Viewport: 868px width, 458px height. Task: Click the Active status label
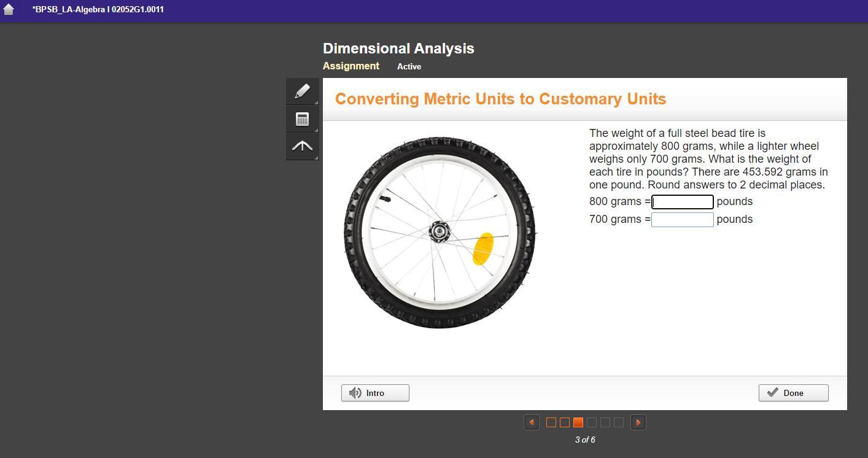pyautogui.click(x=409, y=66)
